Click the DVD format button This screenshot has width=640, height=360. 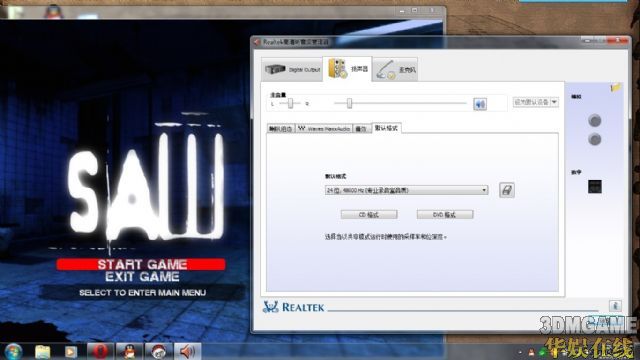pyautogui.click(x=445, y=215)
